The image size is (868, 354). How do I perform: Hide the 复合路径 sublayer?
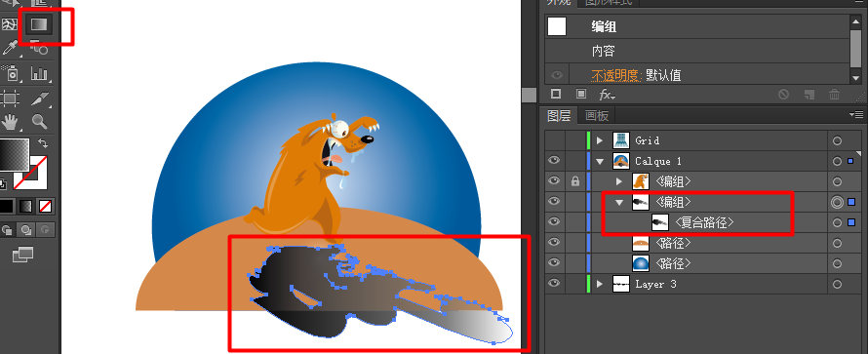point(554,221)
